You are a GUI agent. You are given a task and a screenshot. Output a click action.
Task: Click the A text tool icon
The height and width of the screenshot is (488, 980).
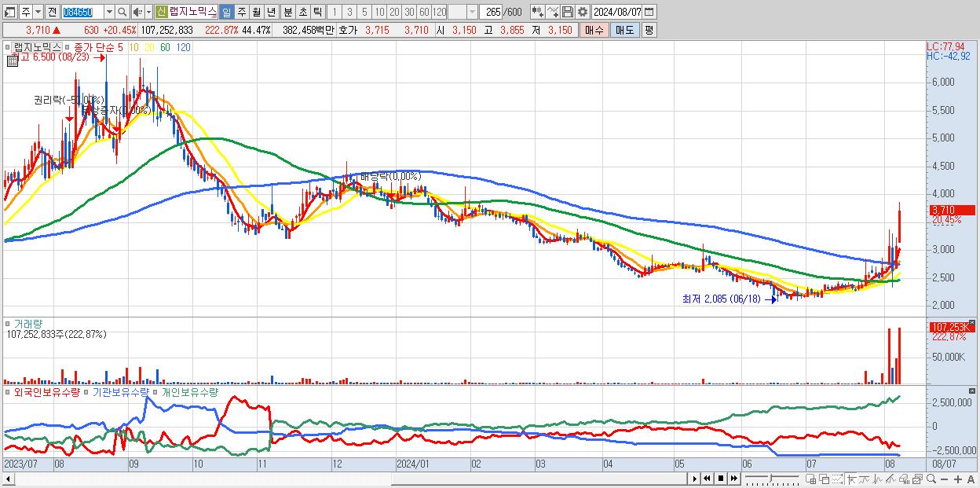(971, 479)
